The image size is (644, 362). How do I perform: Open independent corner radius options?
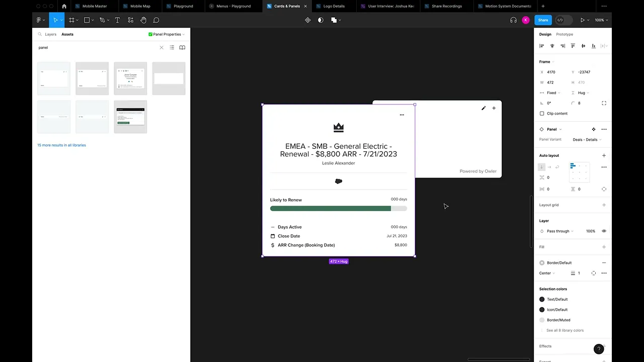[x=604, y=103]
